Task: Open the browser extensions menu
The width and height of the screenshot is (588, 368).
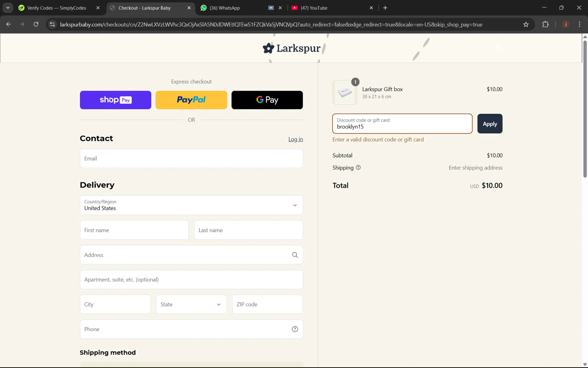Action: click(545, 24)
